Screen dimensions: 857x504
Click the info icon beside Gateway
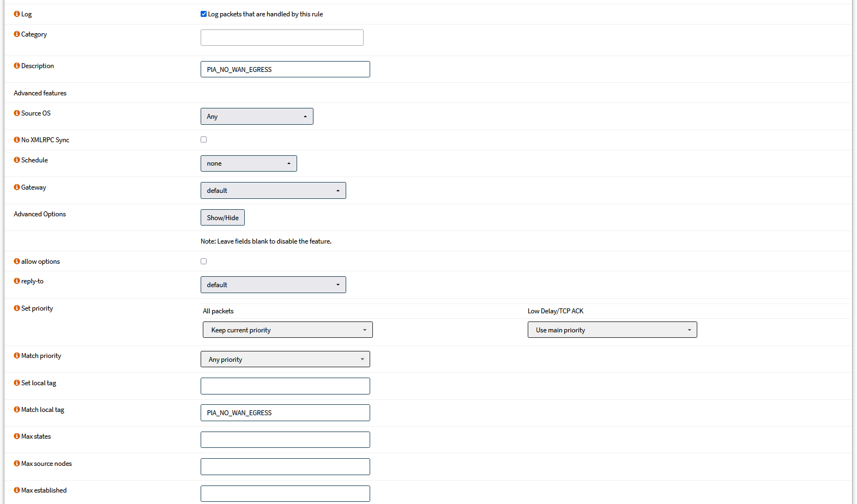point(17,187)
